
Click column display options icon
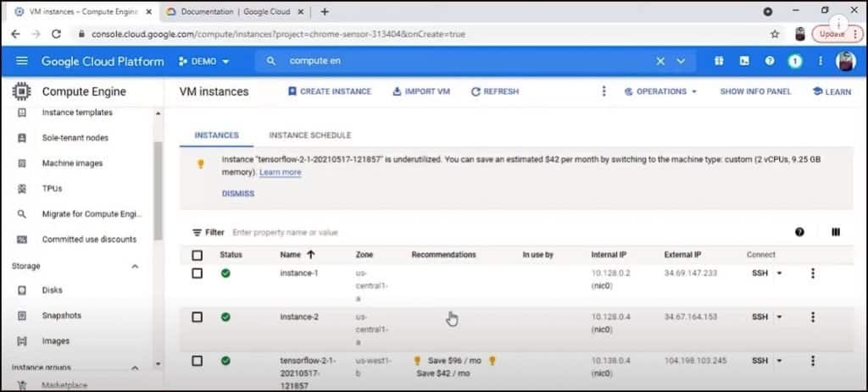pos(836,232)
